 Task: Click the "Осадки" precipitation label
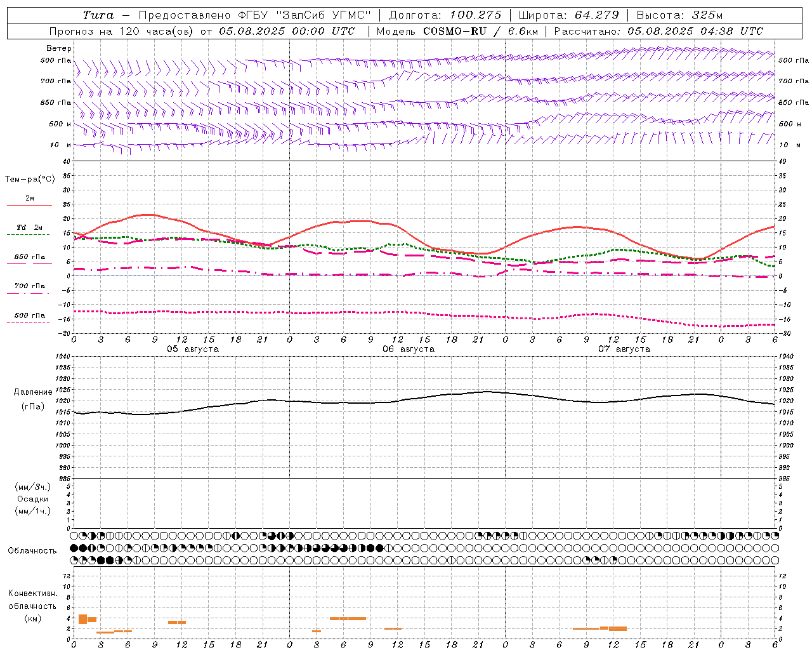coord(33,499)
